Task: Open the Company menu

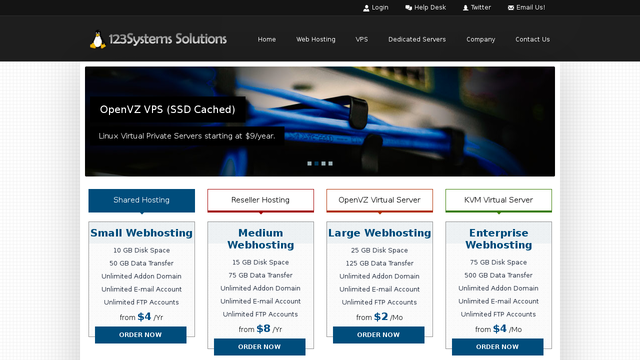Action: point(480,40)
